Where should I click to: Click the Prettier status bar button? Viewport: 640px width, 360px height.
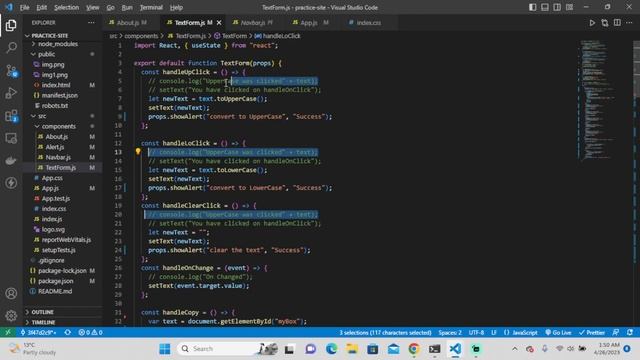pos(592,332)
